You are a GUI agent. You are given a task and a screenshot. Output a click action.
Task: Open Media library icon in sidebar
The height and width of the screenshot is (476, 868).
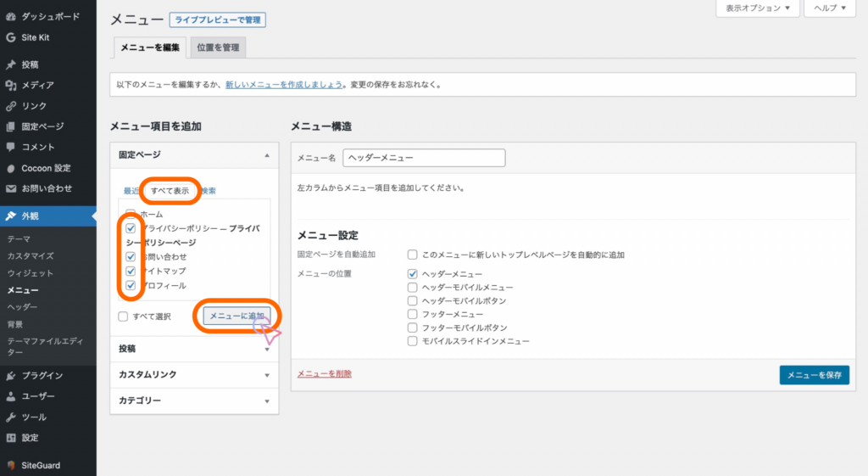coord(11,85)
